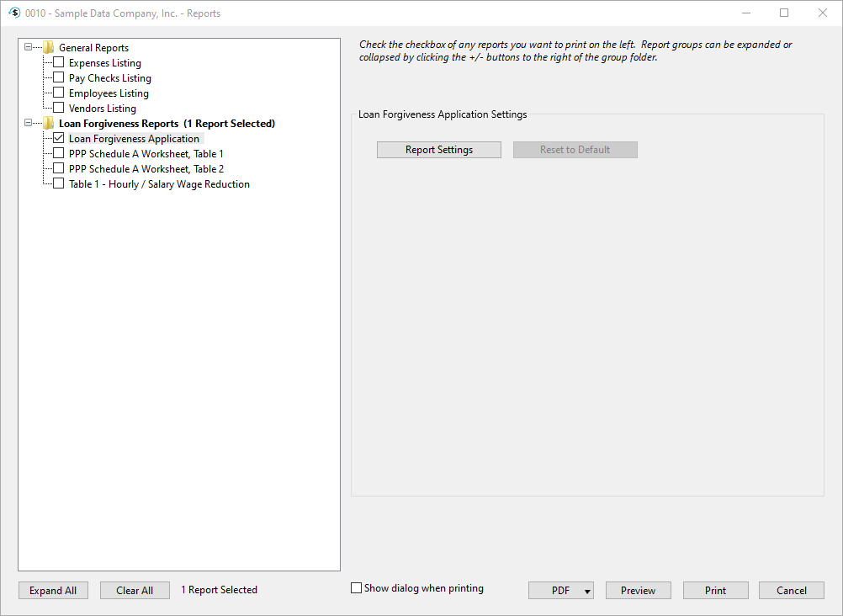Screen dimensions: 843x616
Task: Select the Employees Listing tree item
Action: pos(109,93)
